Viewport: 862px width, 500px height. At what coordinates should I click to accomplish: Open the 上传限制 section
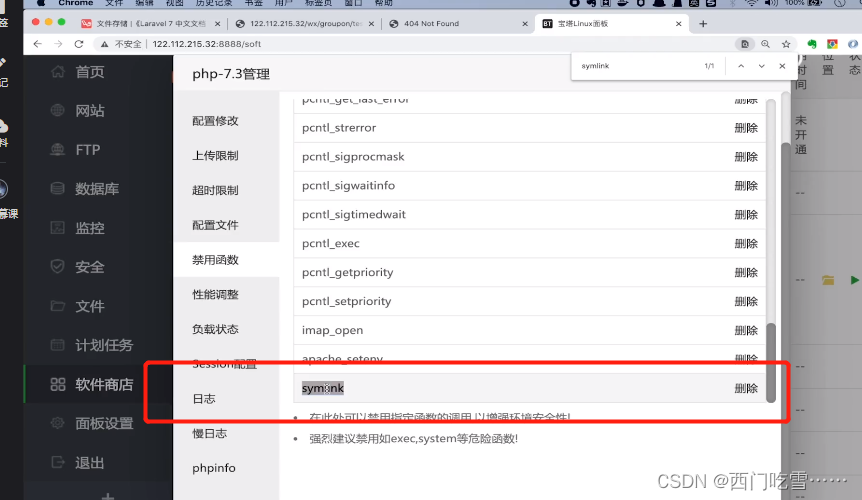(216, 155)
